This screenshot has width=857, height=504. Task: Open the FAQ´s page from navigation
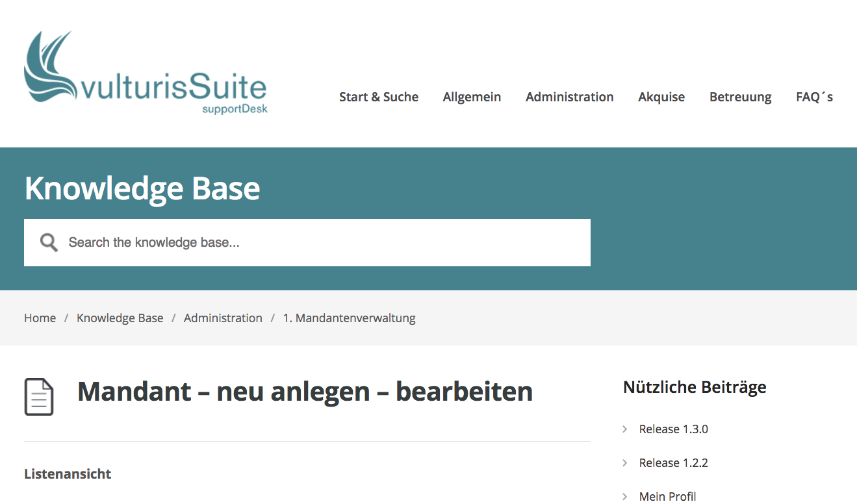click(814, 97)
